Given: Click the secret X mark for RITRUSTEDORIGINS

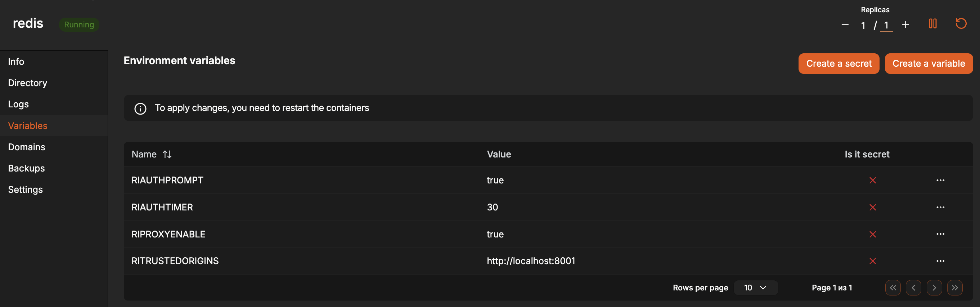Looking at the screenshot, I should 873,261.
